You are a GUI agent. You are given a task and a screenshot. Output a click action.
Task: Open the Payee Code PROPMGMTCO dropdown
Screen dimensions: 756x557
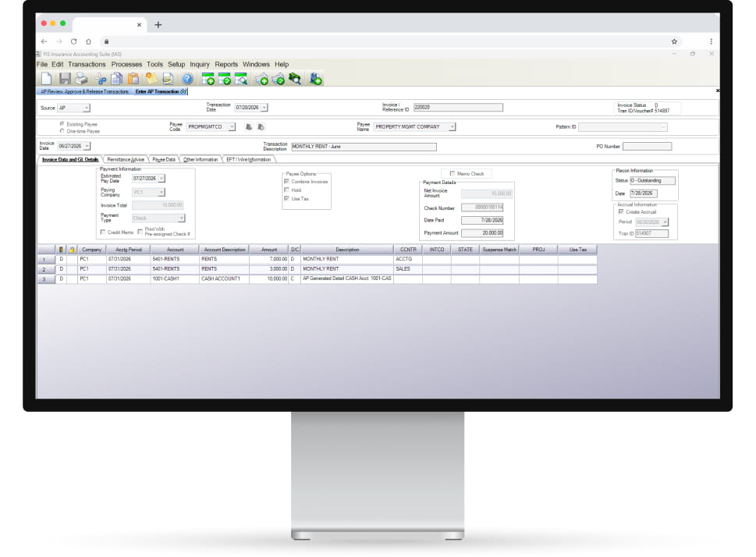click(232, 127)
